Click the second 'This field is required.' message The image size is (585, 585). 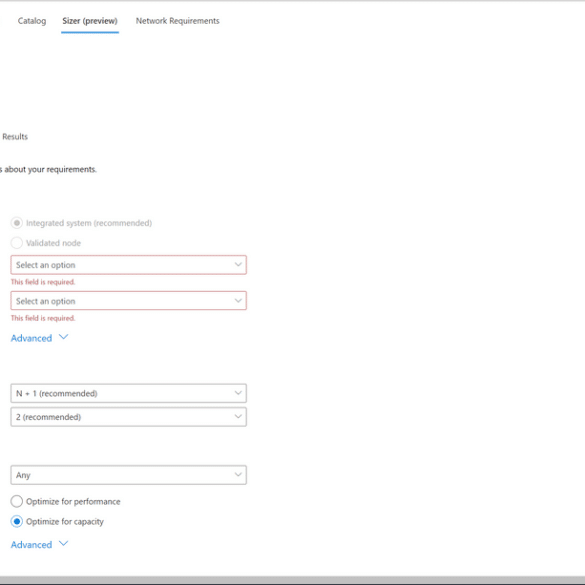[x=43, y=318]
